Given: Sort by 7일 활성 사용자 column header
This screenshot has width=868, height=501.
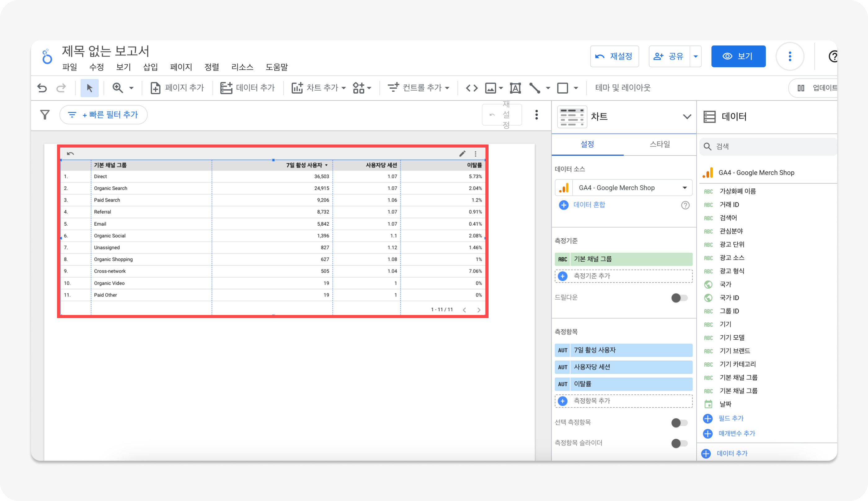Looking at the screenshot, I should [307, 165].
